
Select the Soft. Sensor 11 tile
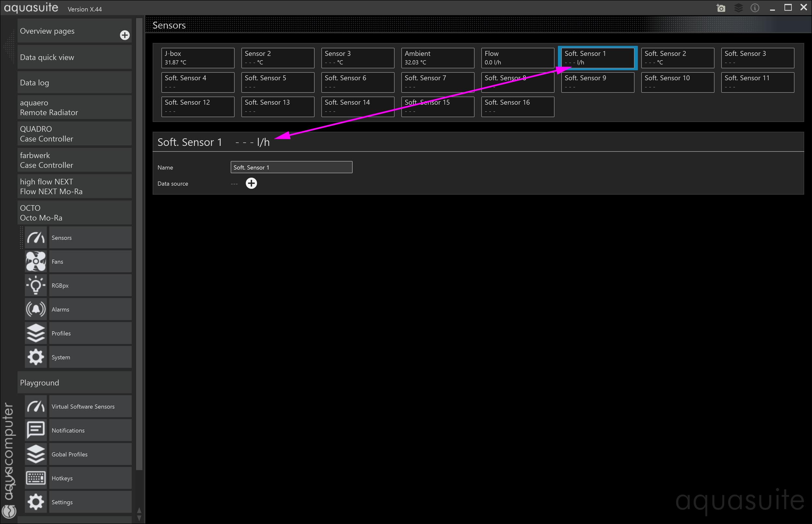pyautogui.click(x=758, y=82)
